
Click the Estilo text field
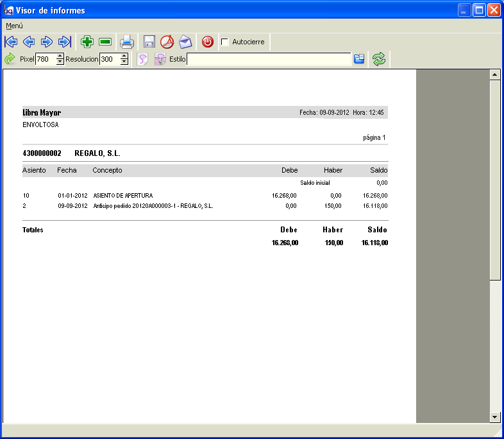[x=269, y=59]
